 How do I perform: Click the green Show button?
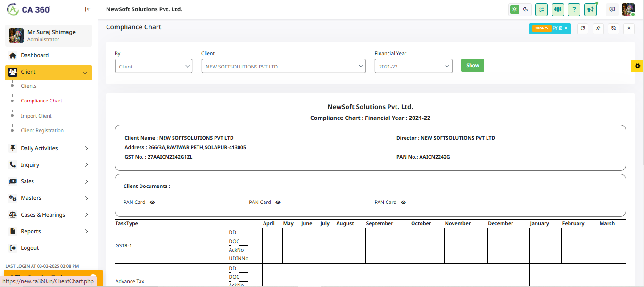(x=472, y=66)
